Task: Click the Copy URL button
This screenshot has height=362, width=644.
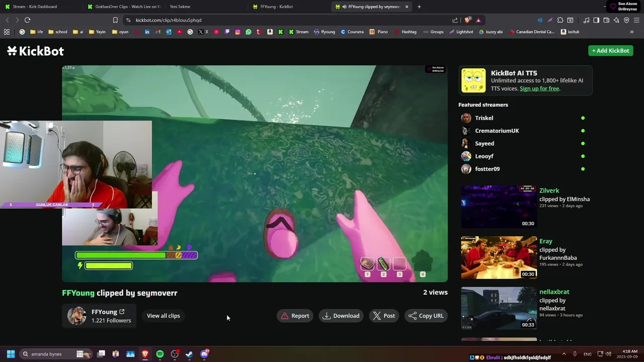Action: coord(426,316)
